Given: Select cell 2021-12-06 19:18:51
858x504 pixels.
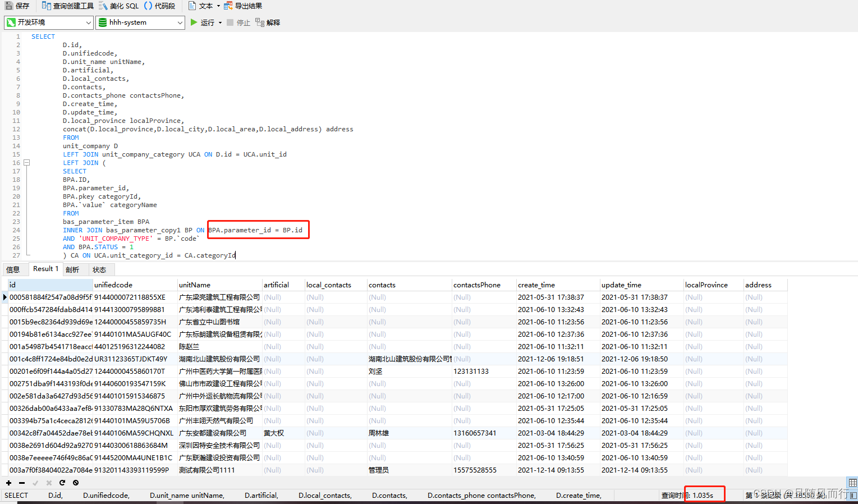Looking at the screenshot, I should click(x=558, y=359).
